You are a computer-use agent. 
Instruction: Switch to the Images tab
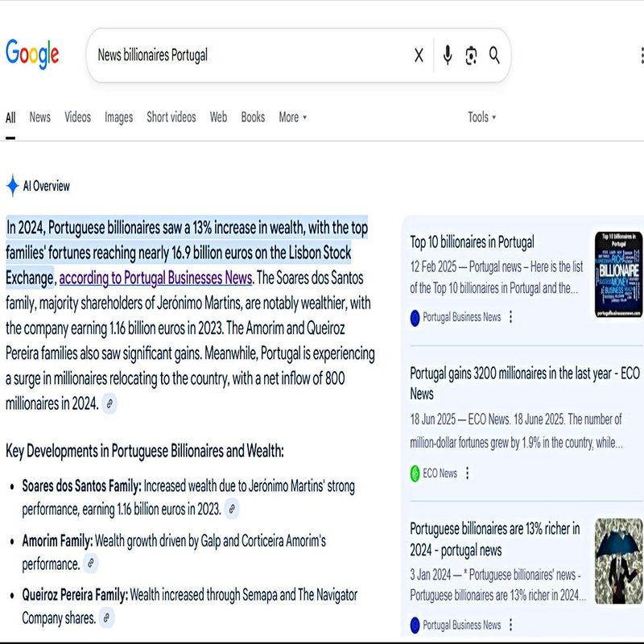pos(118,118)
